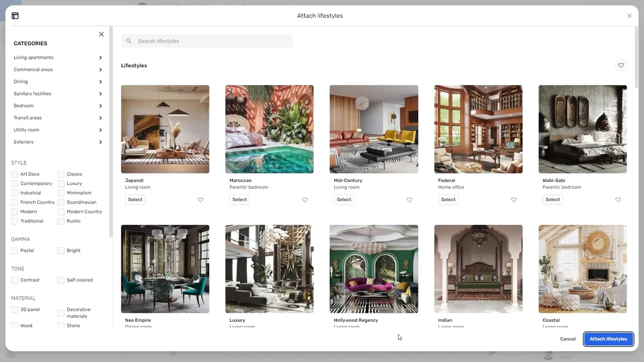Screen dimensions: 644x362
Task: Toggle the Pastel gamma option
Action: tap(15, 250)
